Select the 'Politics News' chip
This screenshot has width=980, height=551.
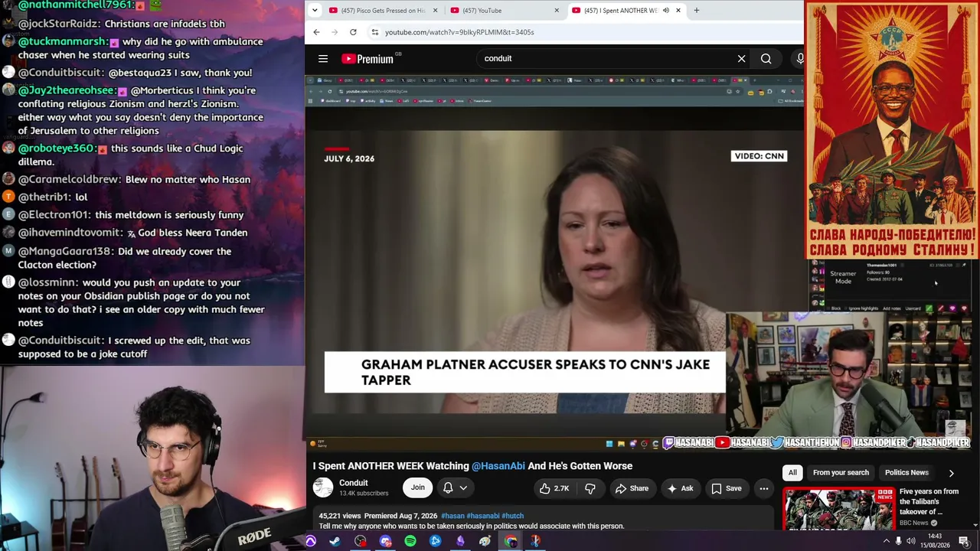[x=906, y=473]
